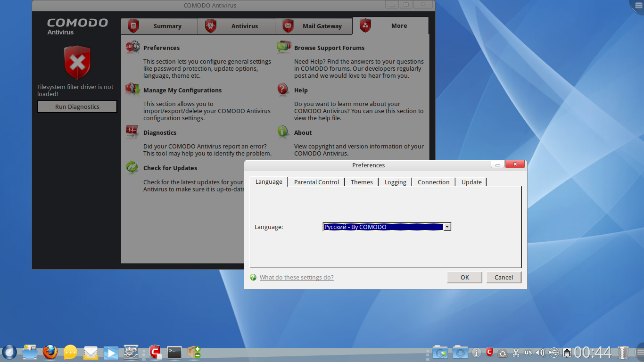Viewport: 644px width, 362px height.
Task: Click the red Help question mark icon
Action: pos(283,90)
